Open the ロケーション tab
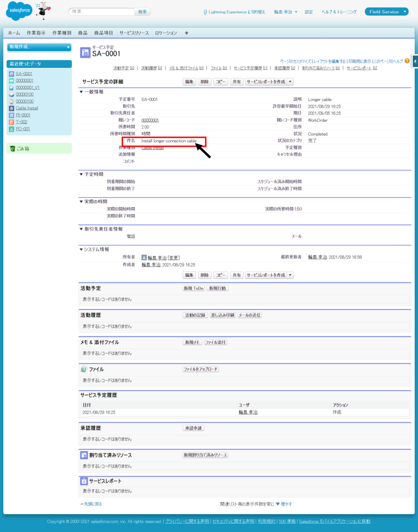 [x=166, y=33]
